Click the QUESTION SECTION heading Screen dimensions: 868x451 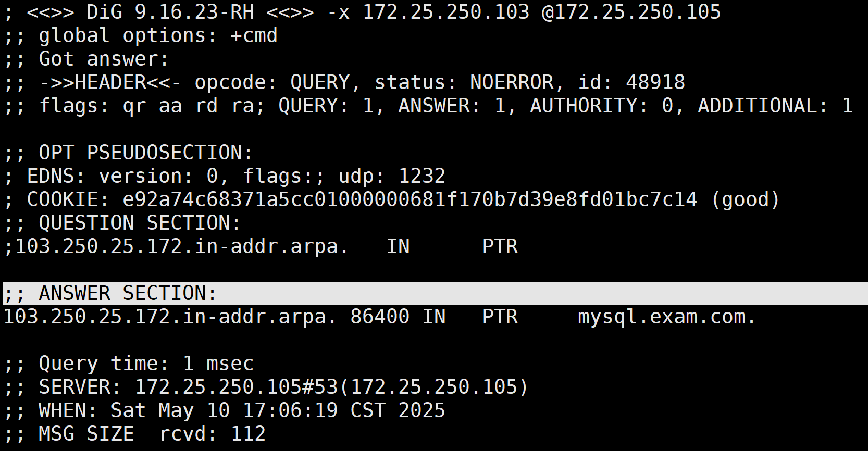coord(139,223)
